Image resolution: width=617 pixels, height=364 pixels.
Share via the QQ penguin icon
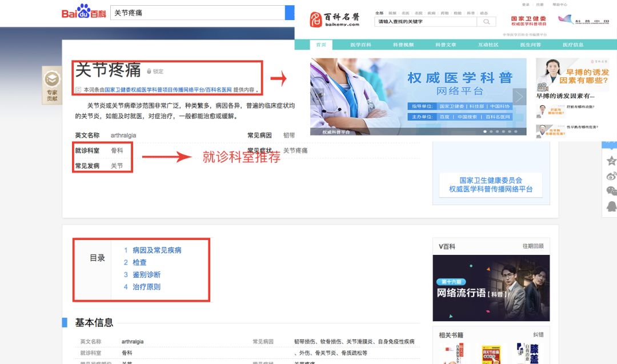tap(611, 207)
